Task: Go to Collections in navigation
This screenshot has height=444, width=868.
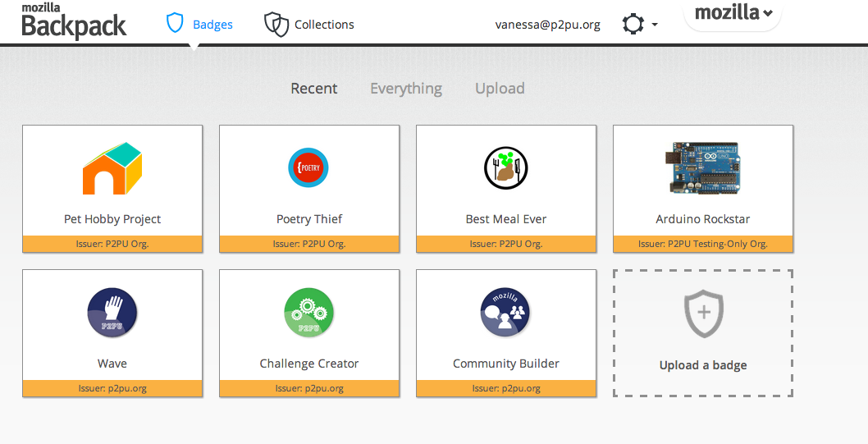Action: pyautogui.click(x=324, y=25)
